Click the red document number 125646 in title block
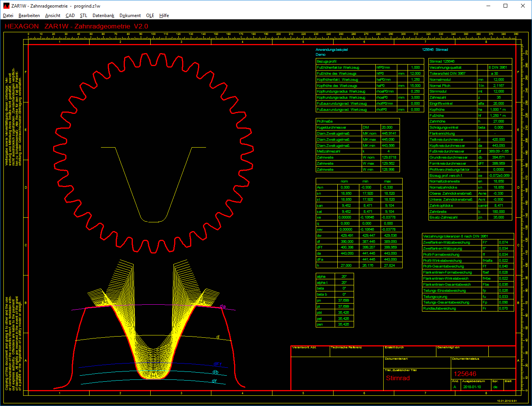Image resolution: width=532 pixels, height=406 pixels. click(465, 374)
